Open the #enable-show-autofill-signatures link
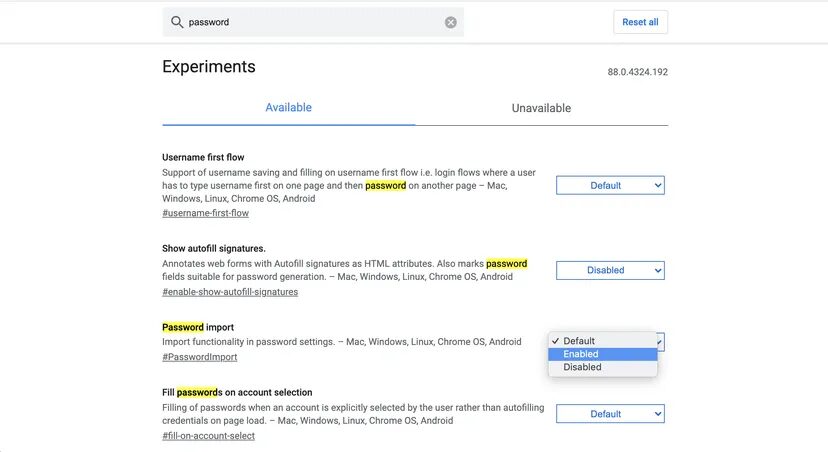This screenshot has height=452, width=828. coord(230,292)
